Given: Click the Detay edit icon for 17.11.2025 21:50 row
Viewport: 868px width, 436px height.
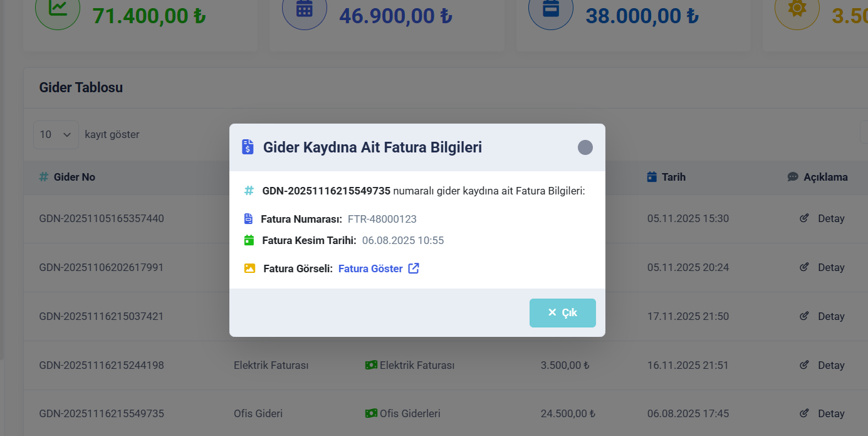Looking at the screenshot, I should (x=805, y=316).
